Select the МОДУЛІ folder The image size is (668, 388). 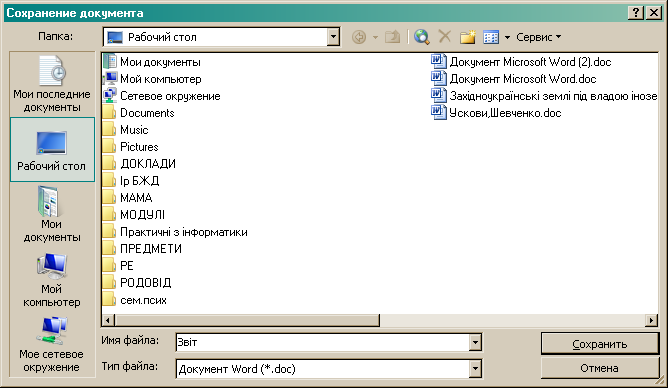[x=134, y=215]
